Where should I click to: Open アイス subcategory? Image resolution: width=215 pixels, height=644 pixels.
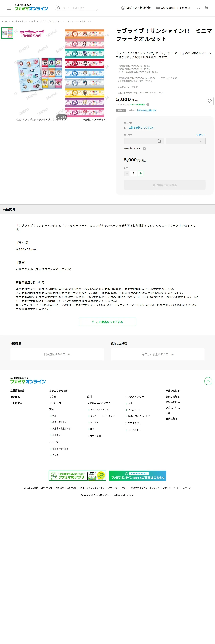[x=55, y=455]
